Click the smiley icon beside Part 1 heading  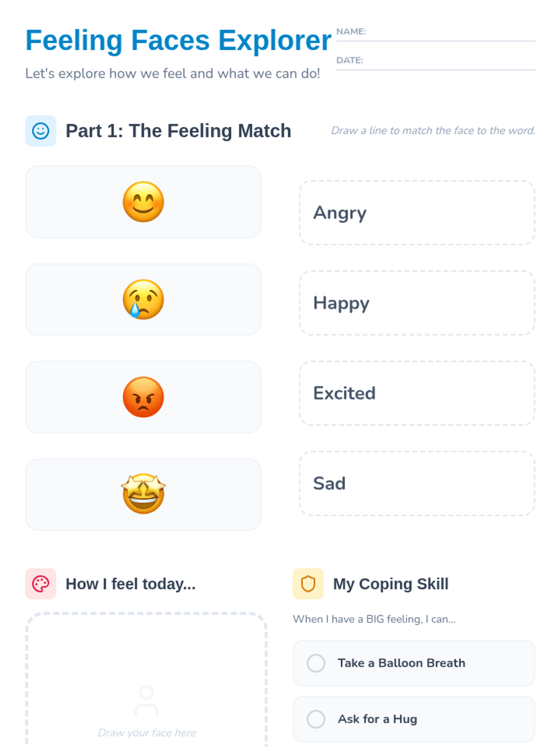(x=41, y=131)
